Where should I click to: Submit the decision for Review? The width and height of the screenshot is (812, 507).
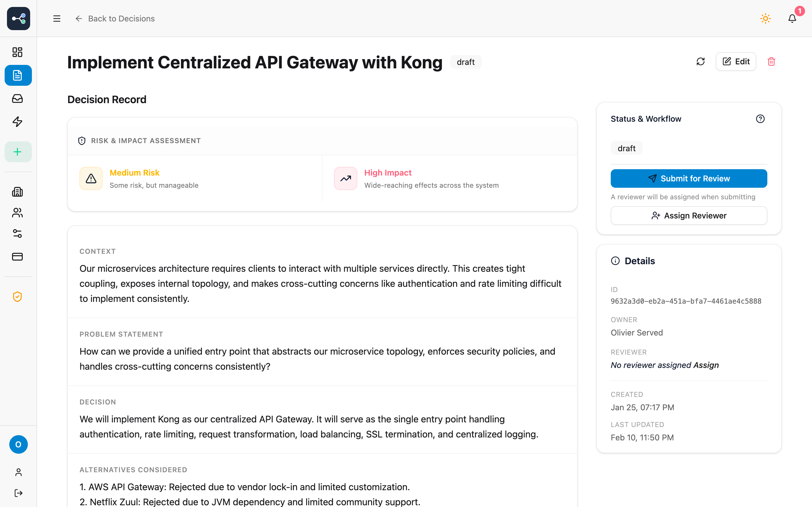tap(688, 178)
